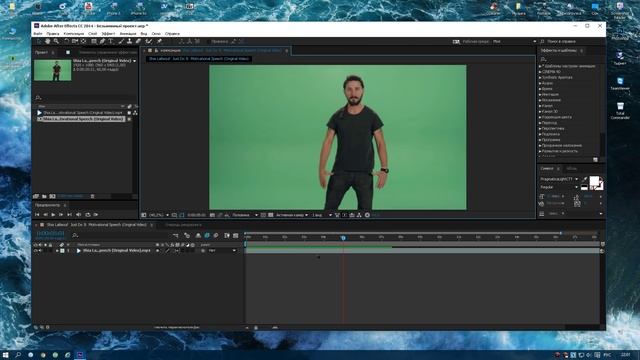Image resolution: width=640 pixels, height=360 pixels.
Task: Select the Horizontal Type tool
Action: pos(111,41)
